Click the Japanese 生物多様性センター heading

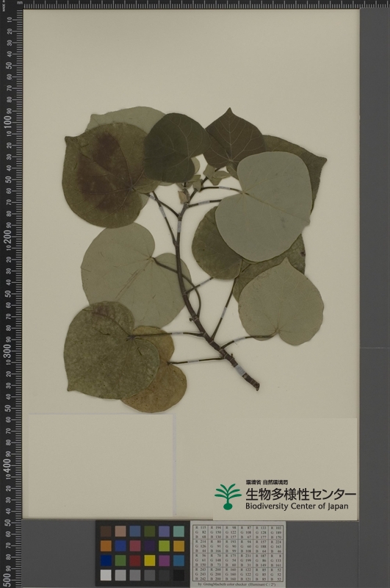coord(300,494)
